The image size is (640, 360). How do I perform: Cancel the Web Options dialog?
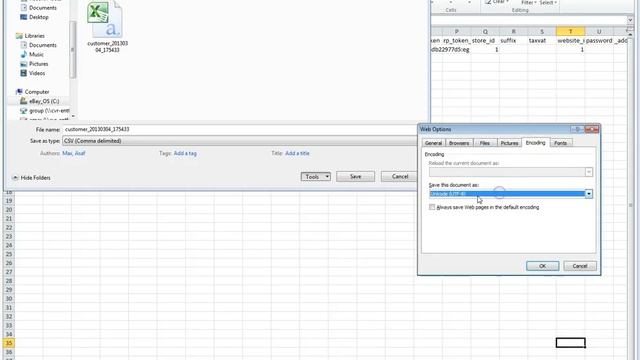click(x=580, y=266)
